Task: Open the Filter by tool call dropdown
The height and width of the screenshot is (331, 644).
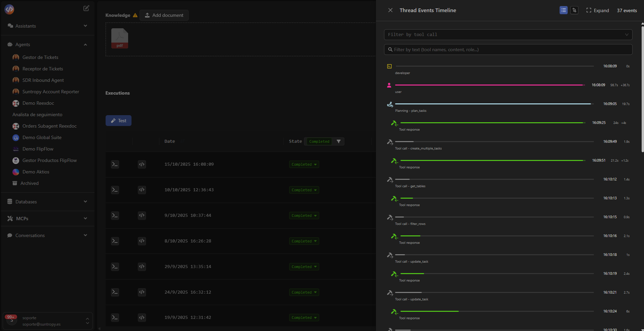Action: coord(507,34)
